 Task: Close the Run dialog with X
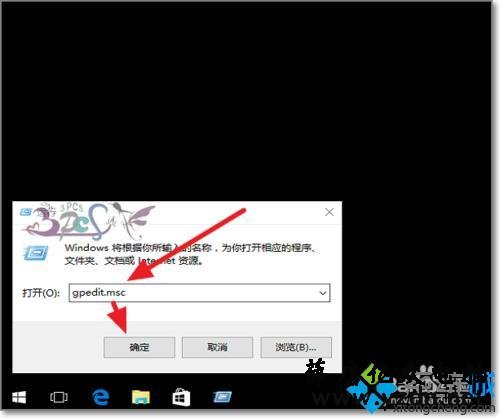[x=329, y=212]
